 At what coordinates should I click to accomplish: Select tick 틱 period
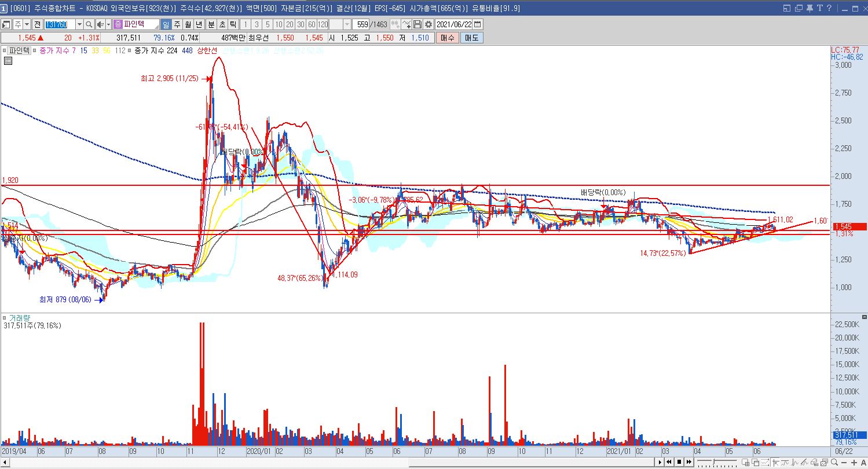(x=233, y=24)
